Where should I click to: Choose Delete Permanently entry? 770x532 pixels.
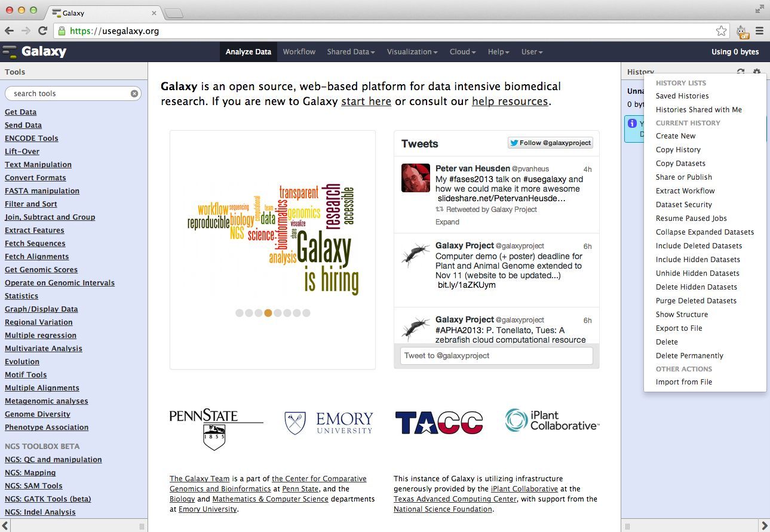pos(689,355)
